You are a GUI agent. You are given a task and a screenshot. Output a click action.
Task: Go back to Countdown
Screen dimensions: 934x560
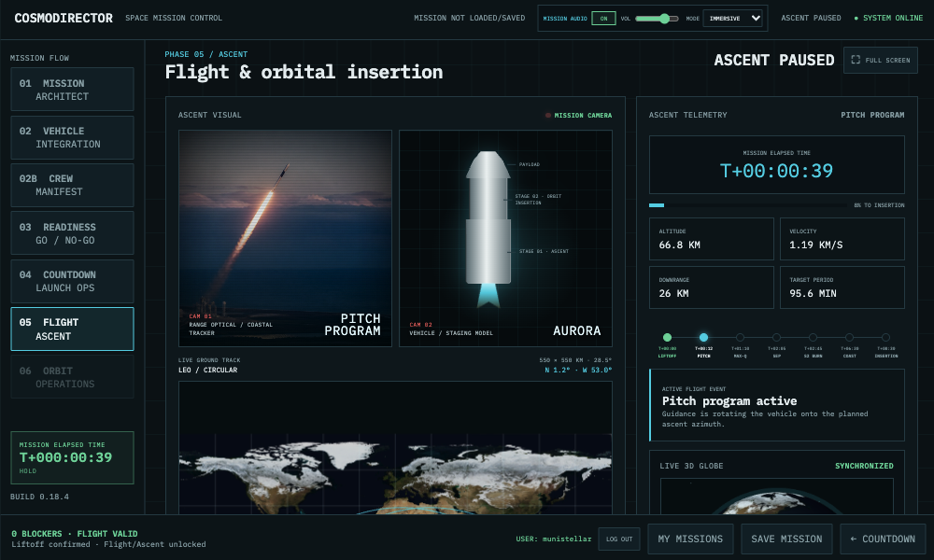pos(883,539)
